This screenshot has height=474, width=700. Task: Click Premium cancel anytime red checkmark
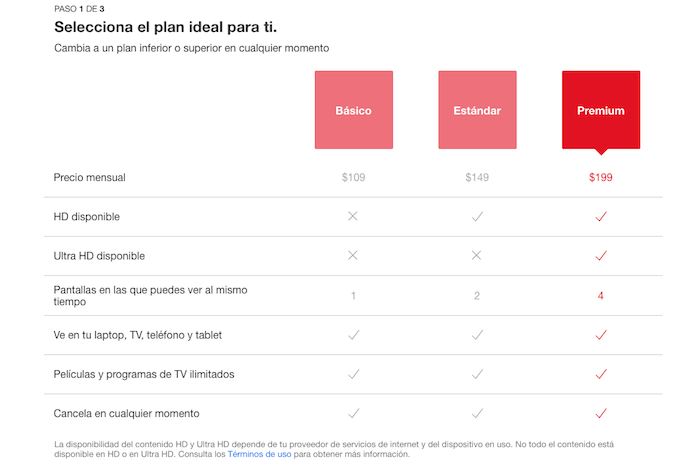click(601, 412)
